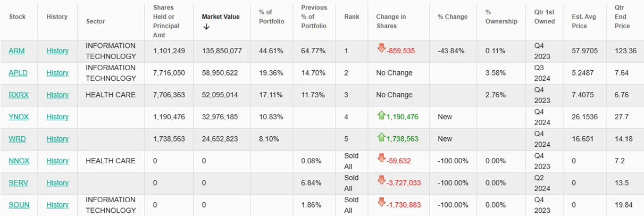Open the WRD stock link

point(17,139)
